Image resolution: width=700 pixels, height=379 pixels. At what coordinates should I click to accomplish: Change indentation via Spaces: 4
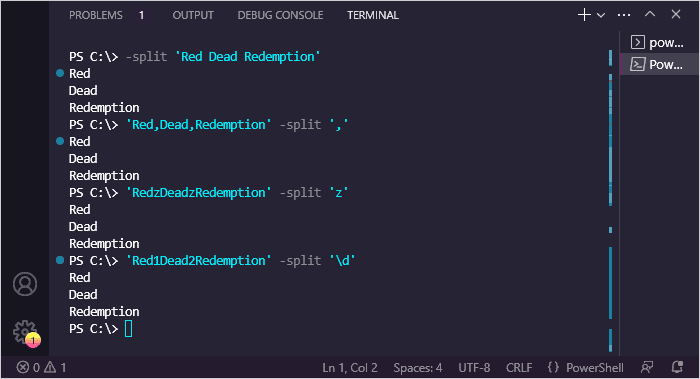[417, 368]
